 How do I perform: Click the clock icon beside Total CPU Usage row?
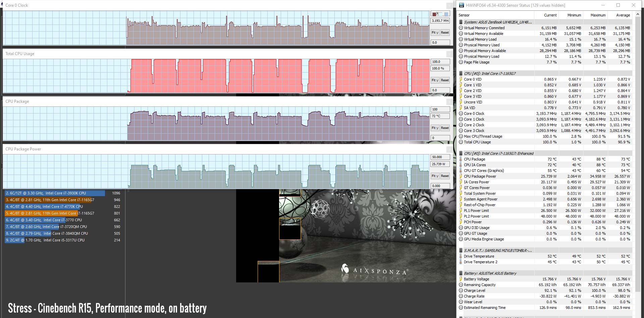(x=461, y=142)
